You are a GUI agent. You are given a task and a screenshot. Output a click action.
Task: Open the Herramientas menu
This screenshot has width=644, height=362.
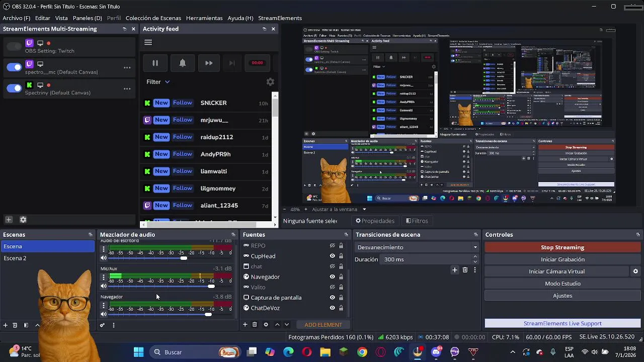coord(204,18)
